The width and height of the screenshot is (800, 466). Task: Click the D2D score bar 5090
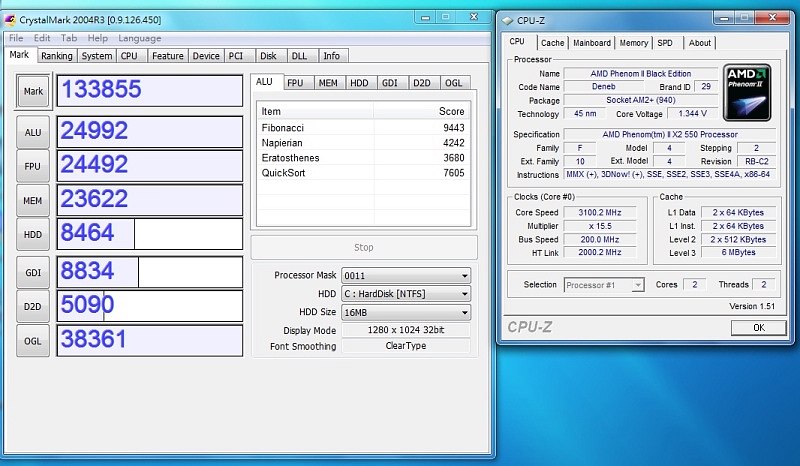point(149,306)
